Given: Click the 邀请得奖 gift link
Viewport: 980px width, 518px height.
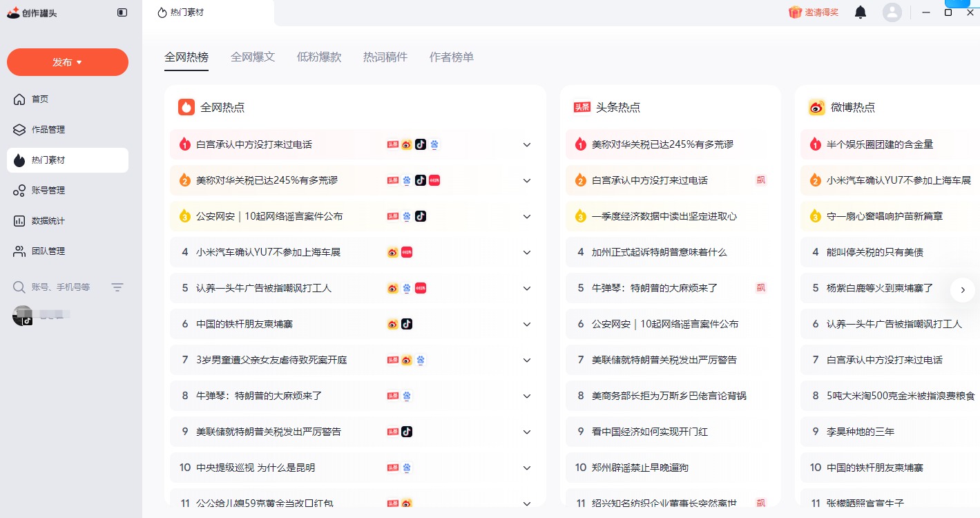Looking at the screenshot, I should [x=814, y=12].
